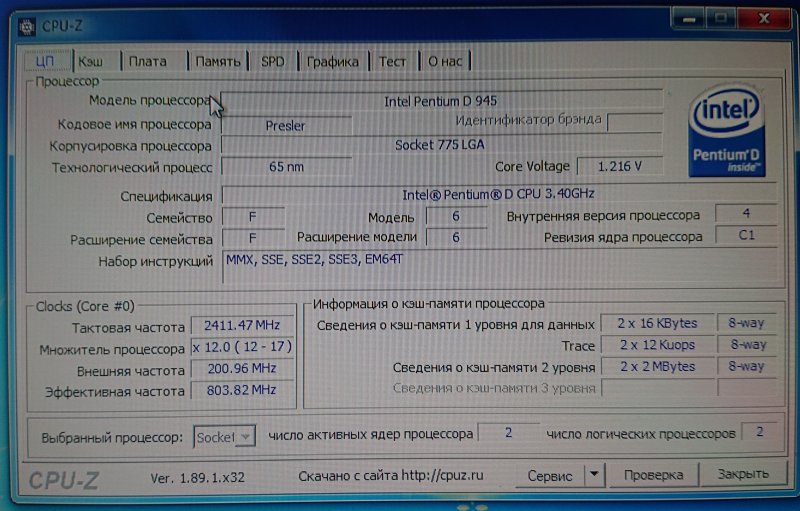Click the Intel Pentium D 945 model field
Viewport: 800px width, 511px height.
pyautogui.click(x=440, y=101)
